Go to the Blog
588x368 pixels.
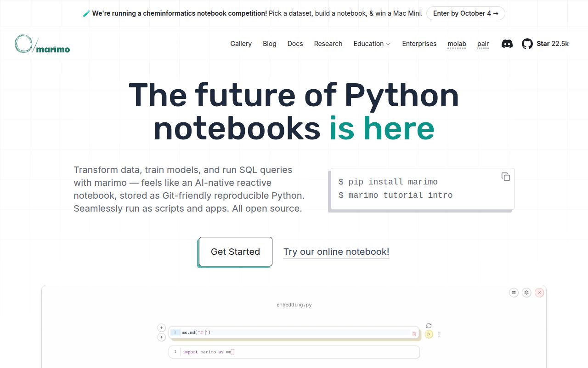coord(270,44)
